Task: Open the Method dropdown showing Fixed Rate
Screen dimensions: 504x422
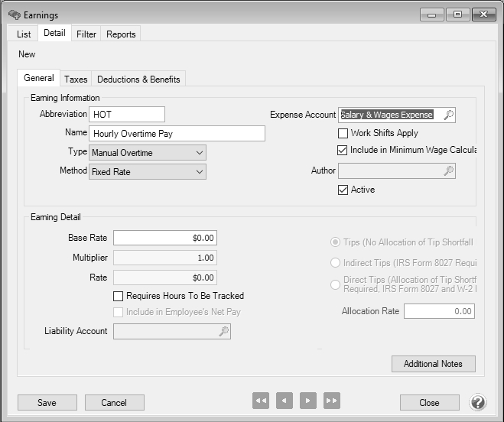Action: [x=148, y=172]
